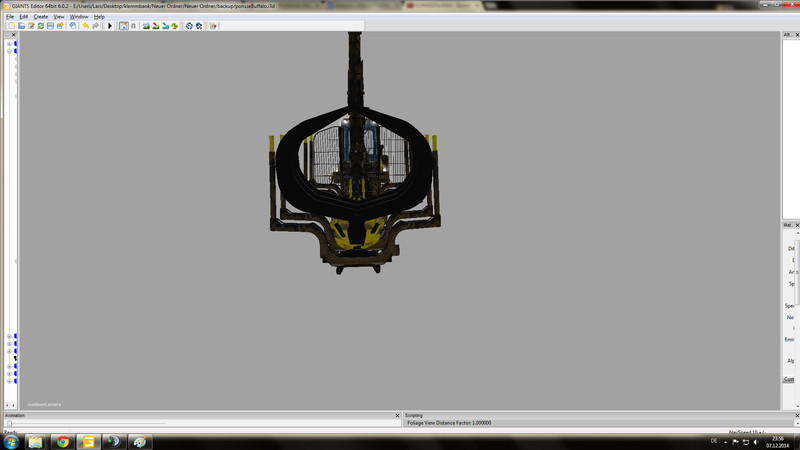Click the blue document icon before Undo
The width and height of the screenshot is (800, 450).
73,26
